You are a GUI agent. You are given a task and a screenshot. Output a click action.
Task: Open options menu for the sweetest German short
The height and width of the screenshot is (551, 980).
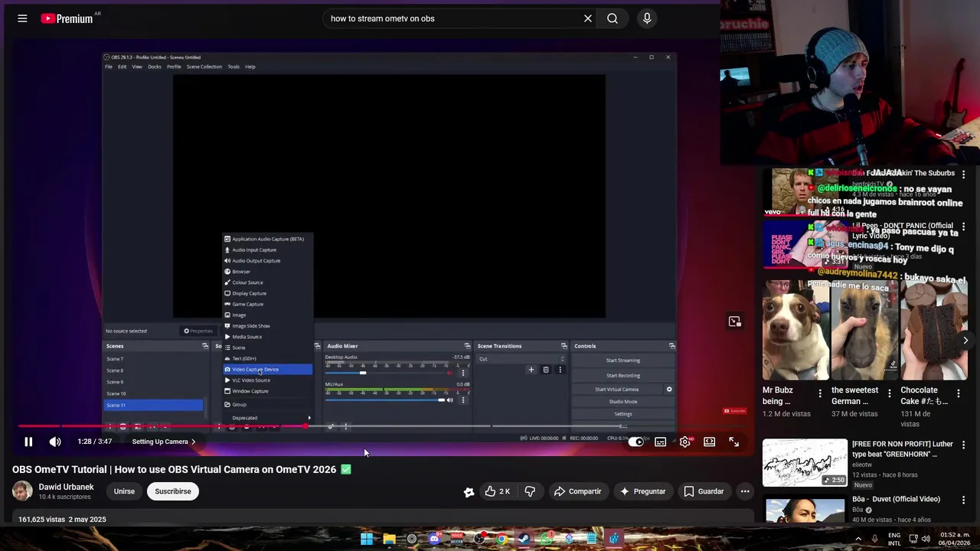(x=889, y=393)
